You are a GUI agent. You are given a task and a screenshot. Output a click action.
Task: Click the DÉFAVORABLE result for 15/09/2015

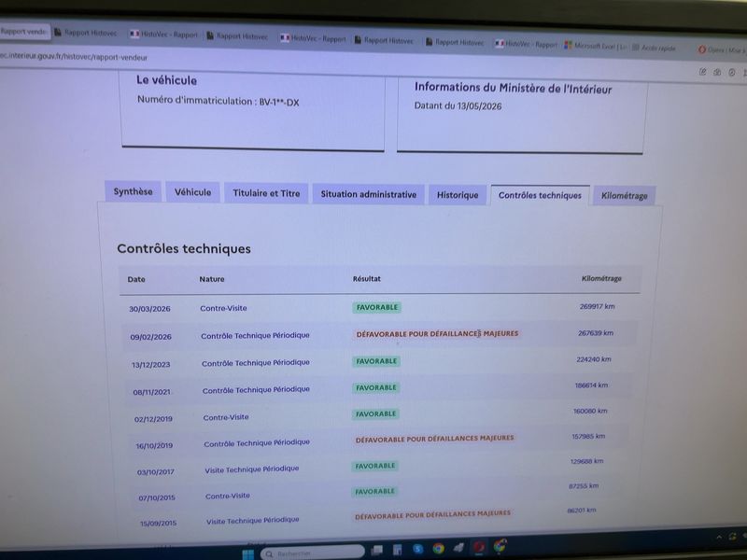click(432, 515)
